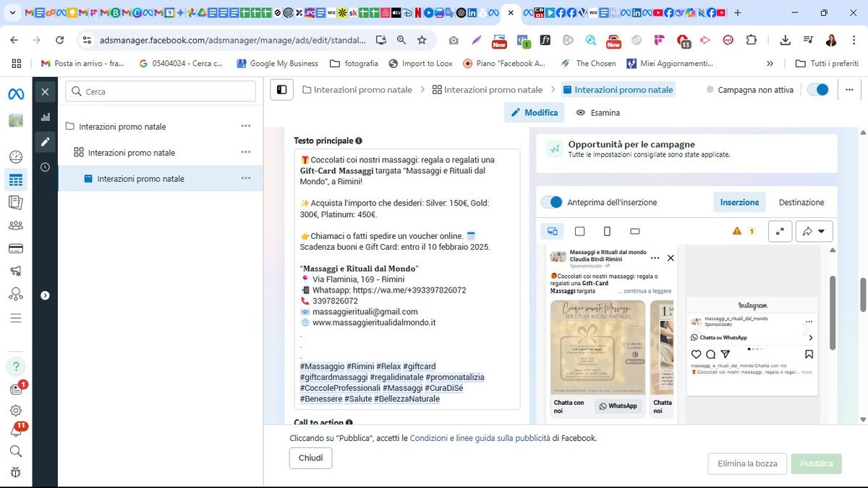Click the Cerca search field
This screenshot has width=868, height=488.
(x=161, y=91)
